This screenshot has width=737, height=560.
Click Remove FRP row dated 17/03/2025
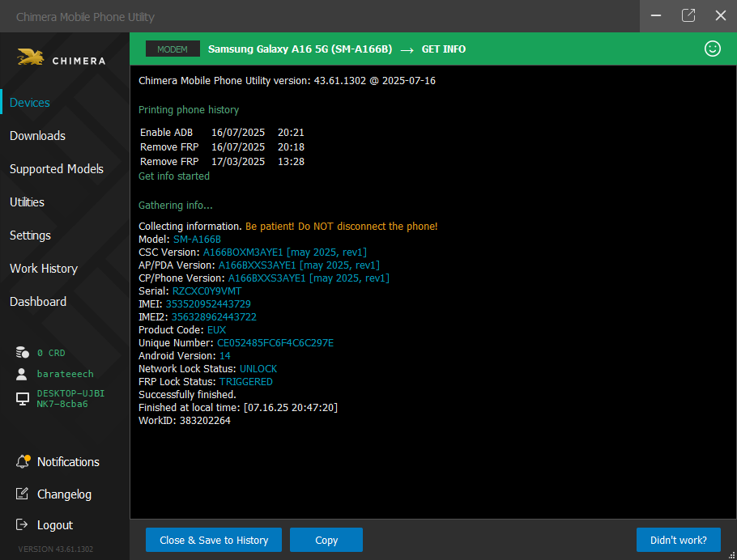click(222, 162)
